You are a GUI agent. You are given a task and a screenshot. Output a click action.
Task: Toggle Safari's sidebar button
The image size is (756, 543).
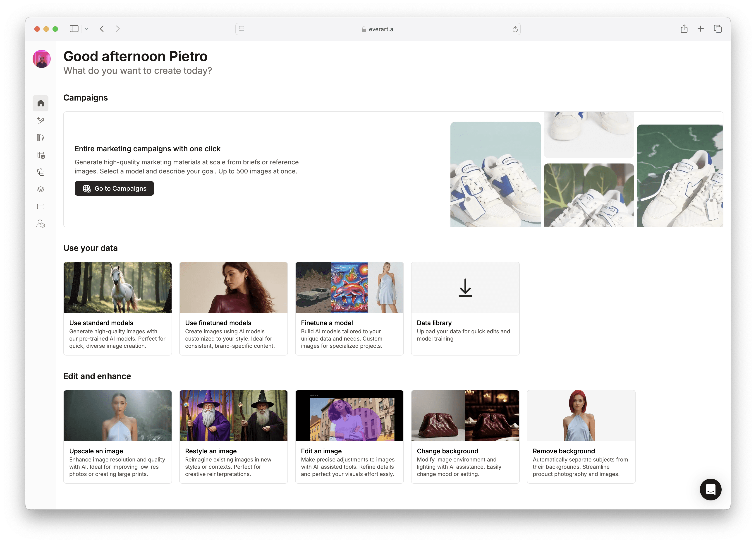74,29
